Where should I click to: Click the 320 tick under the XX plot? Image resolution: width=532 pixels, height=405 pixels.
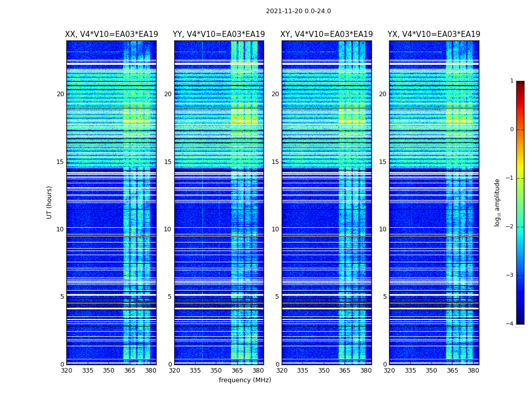66,371
